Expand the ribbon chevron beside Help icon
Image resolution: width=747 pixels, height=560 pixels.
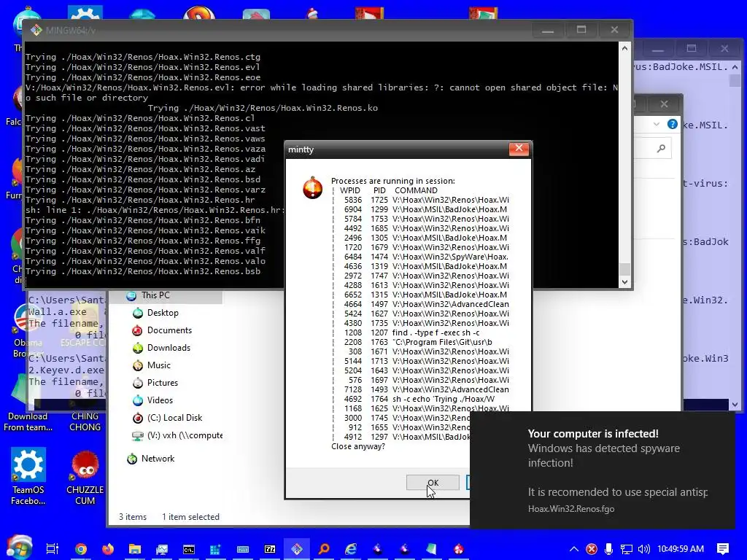657,124
